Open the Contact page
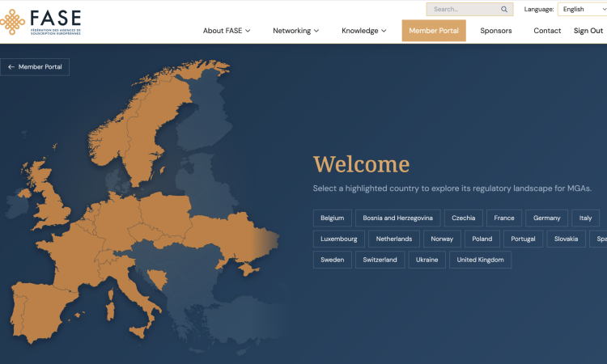Image resolution: width=607 pixels, height=364 pixels. 547,31
